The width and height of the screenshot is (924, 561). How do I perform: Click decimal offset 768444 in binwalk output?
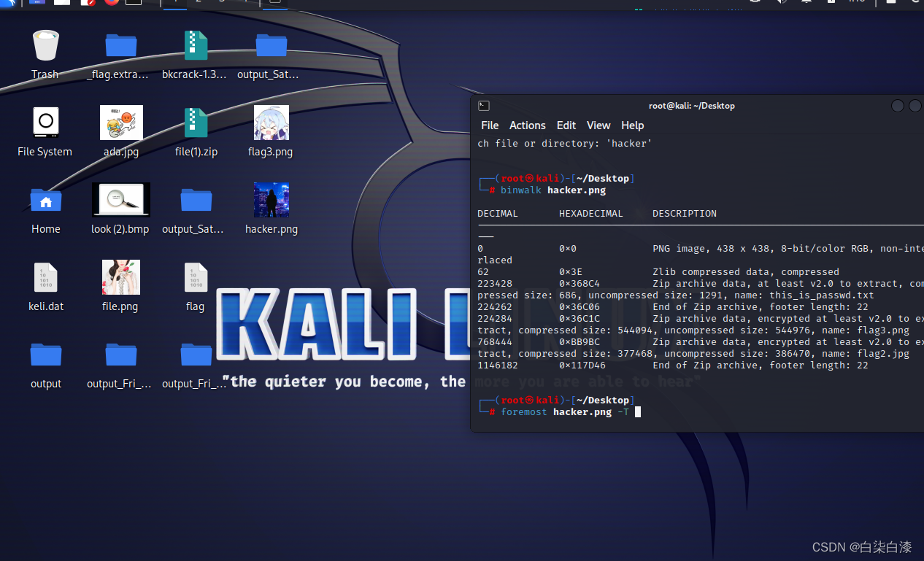[x=495, y=342]
